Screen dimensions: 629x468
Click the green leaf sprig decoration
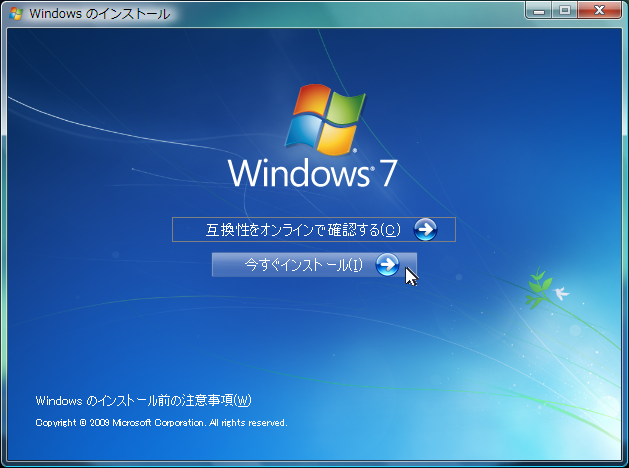pos(538,284)
